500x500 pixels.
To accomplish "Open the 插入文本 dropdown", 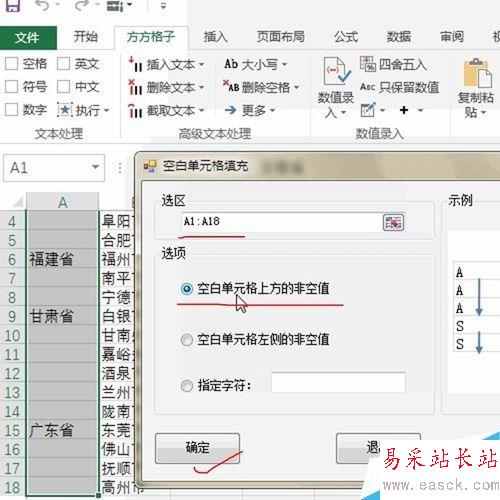I will [201, 64].
